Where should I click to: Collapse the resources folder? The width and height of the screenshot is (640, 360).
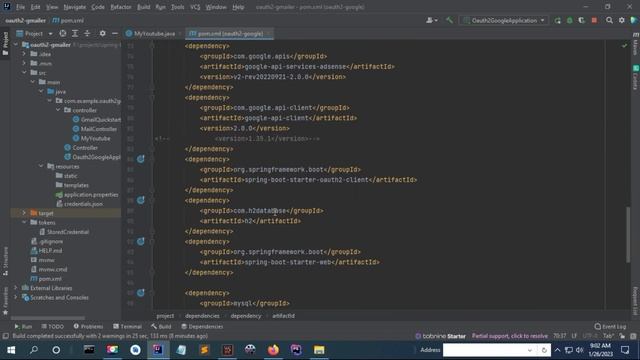click(x=41, y=167)
